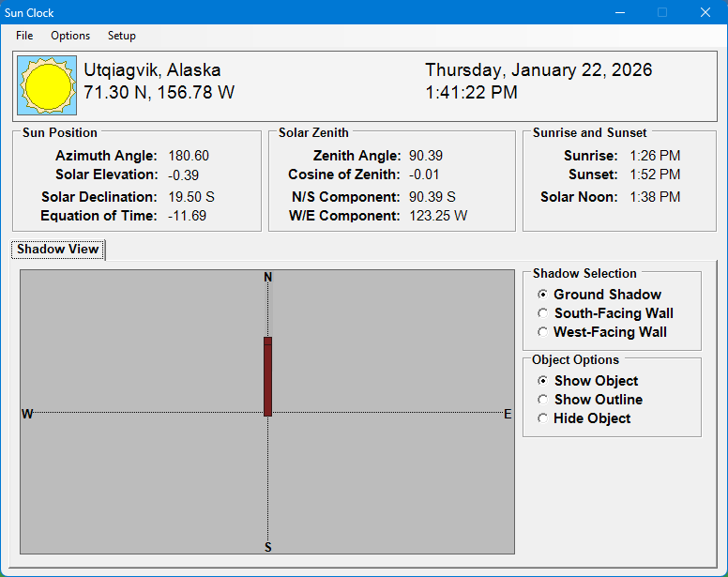Screen dimensions: 728x577
Task: Select the Ground Shadow radio button
Action: (x=543, y=295)
